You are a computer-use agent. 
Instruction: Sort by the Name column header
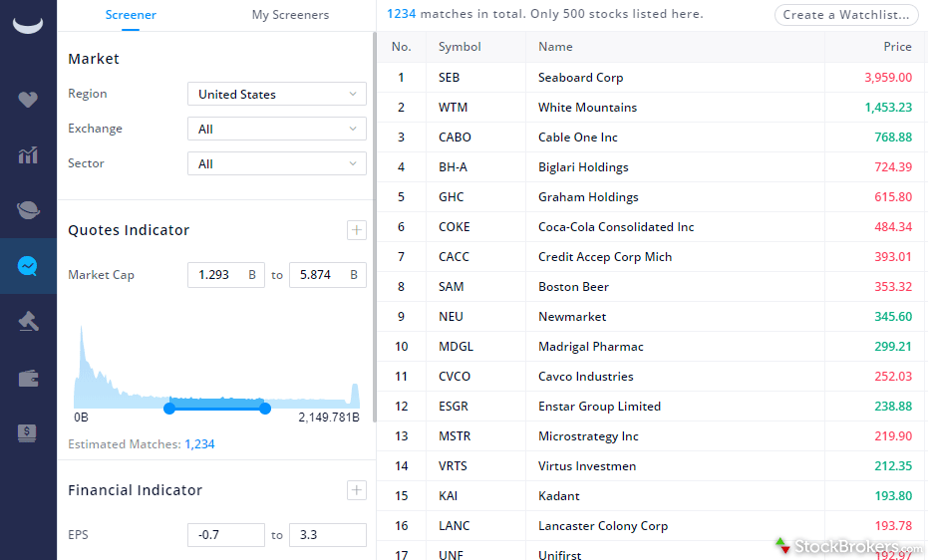pos(555,47)
